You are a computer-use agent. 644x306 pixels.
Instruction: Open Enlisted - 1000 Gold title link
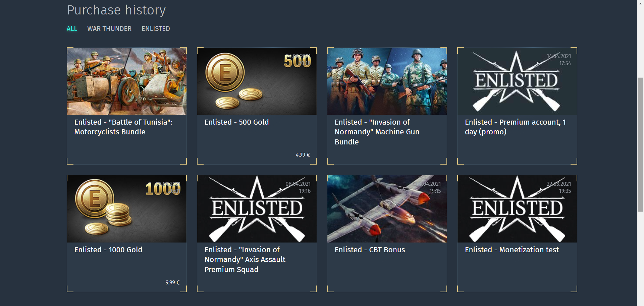pos(108,250)
